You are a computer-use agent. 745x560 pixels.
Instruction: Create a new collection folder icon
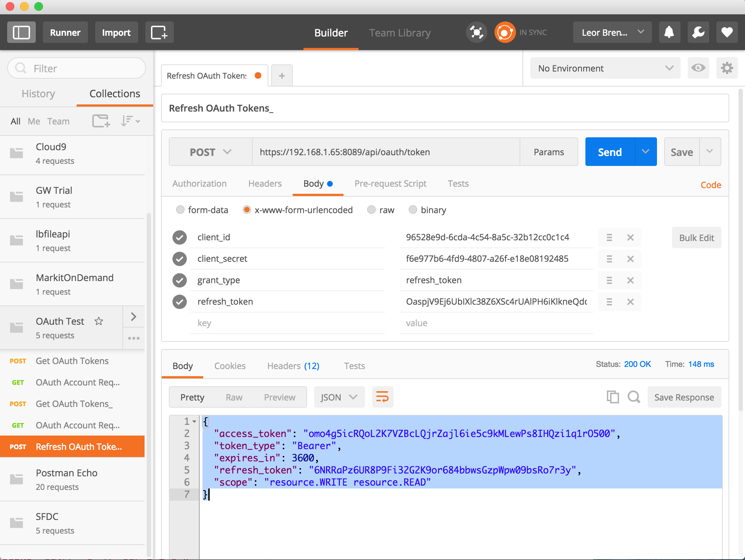coord(101,121)
